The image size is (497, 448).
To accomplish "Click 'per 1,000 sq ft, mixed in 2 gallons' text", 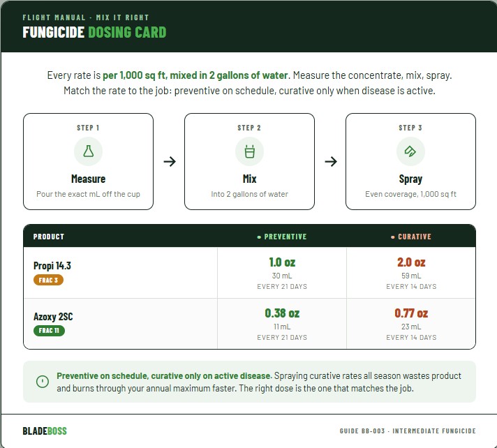I will 195,75.
